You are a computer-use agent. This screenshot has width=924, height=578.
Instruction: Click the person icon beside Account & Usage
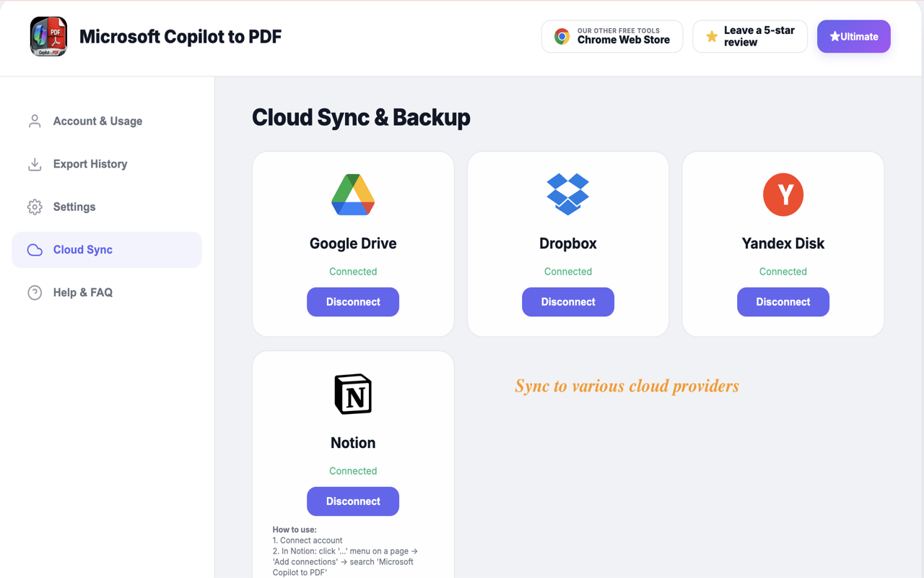(x=35, y=121)
